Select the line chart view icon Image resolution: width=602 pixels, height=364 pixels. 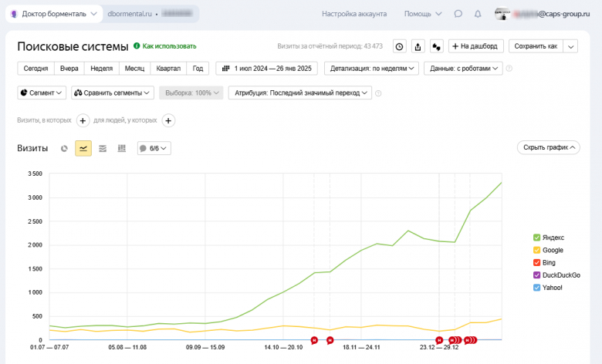coord(83,148)
